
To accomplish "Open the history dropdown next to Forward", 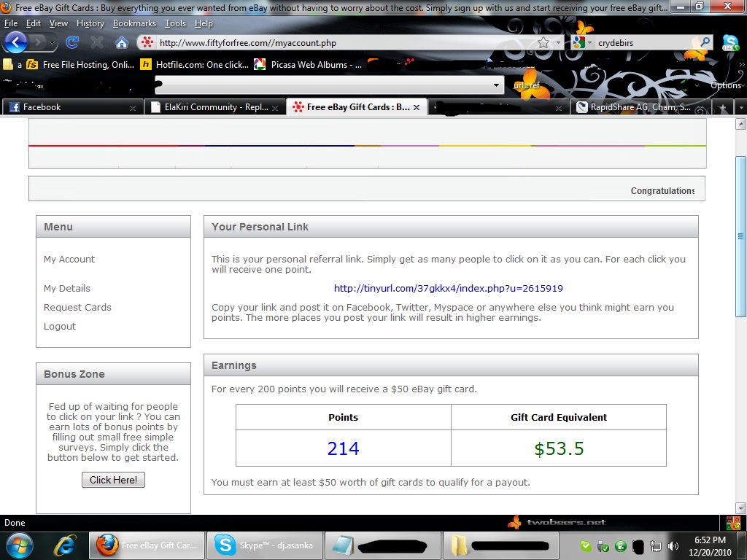I will (53, 43).
